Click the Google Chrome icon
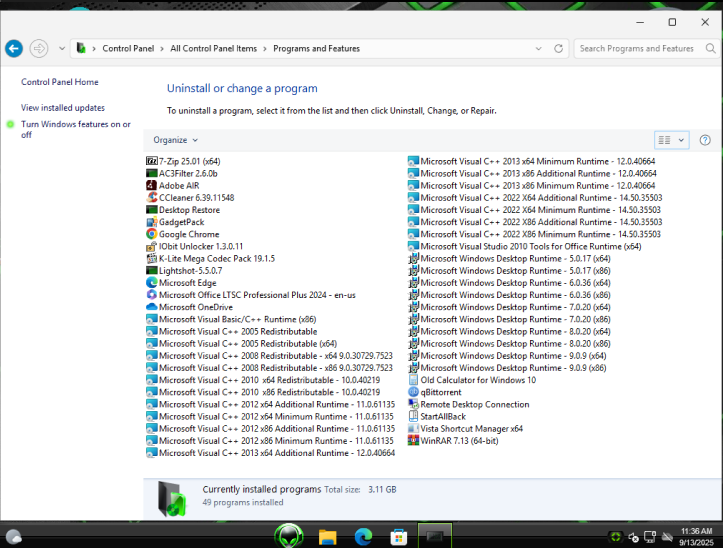 [x=151, y=234]
